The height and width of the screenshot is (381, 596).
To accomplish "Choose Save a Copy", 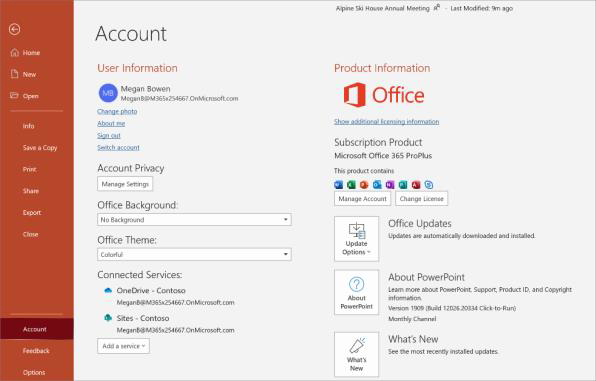I will tap(40, 148).
